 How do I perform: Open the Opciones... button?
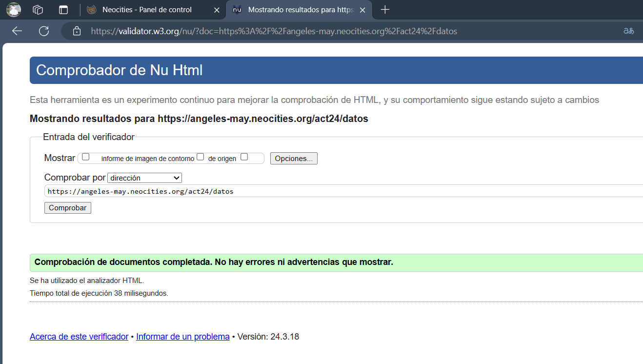tap(294, 159)
